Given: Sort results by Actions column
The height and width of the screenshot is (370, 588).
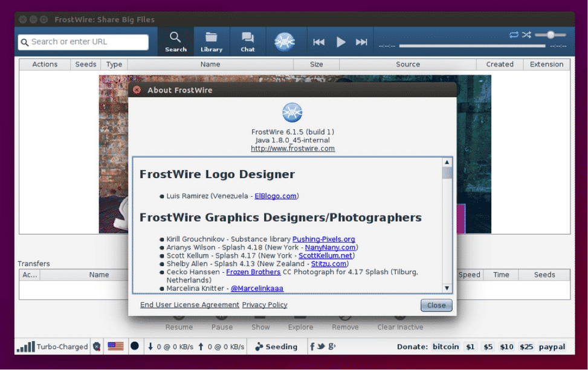Looking at the screenshot, I should point(45,65).
